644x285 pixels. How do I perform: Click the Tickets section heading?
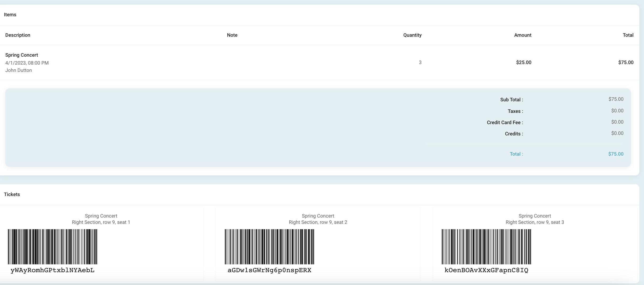tap(12, 194)
